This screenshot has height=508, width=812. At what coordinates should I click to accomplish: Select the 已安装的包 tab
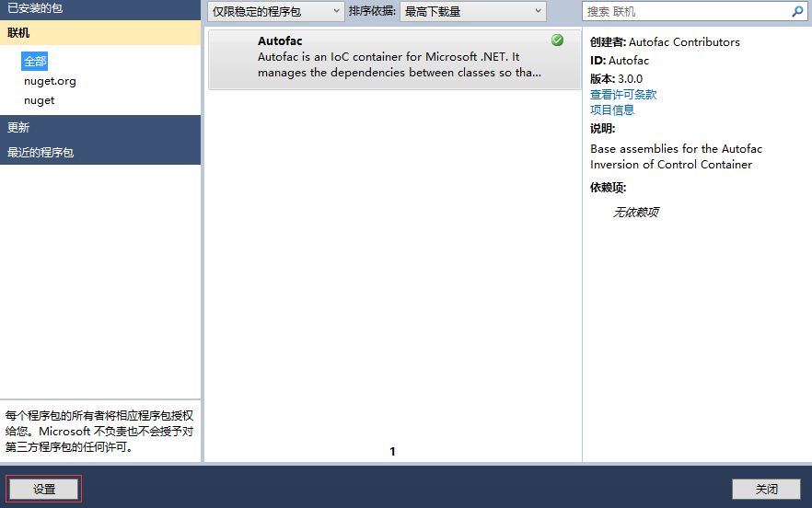100,9
